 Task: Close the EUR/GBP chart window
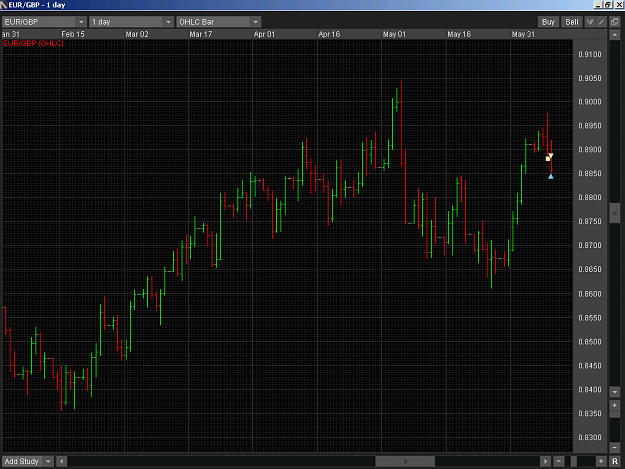tap(618, 5)
